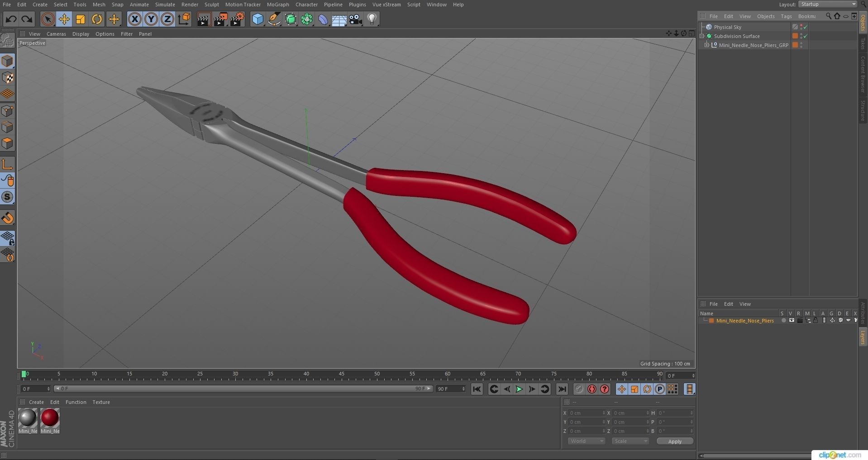This screenshot has width=868, height=460.
Task: Click Render View clapperboard icon
Action: pos(204,19)
